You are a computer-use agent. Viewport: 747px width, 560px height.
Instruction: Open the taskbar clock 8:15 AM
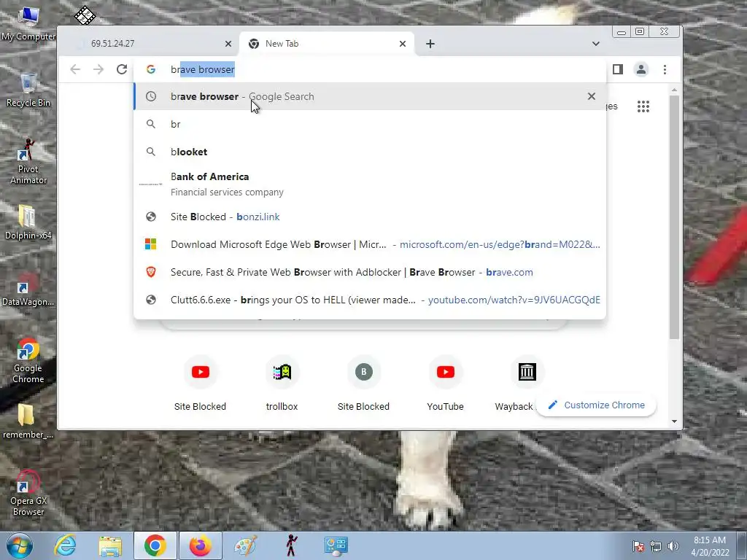tap(710, 546)
